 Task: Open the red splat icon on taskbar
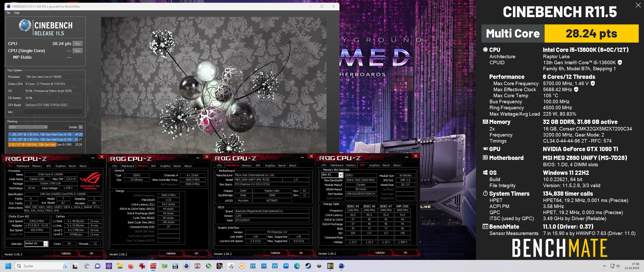tap(142, 266)
